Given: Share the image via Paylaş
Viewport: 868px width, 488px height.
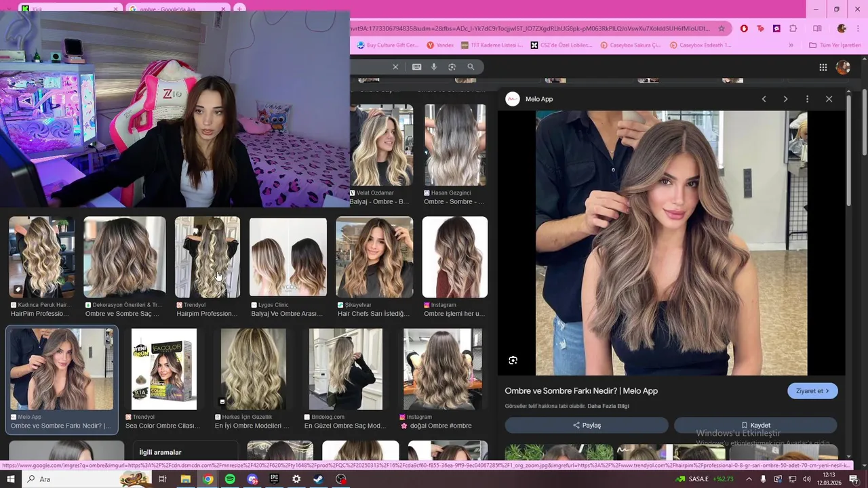Looking at the screenshot, I should (x=587, y=425).
